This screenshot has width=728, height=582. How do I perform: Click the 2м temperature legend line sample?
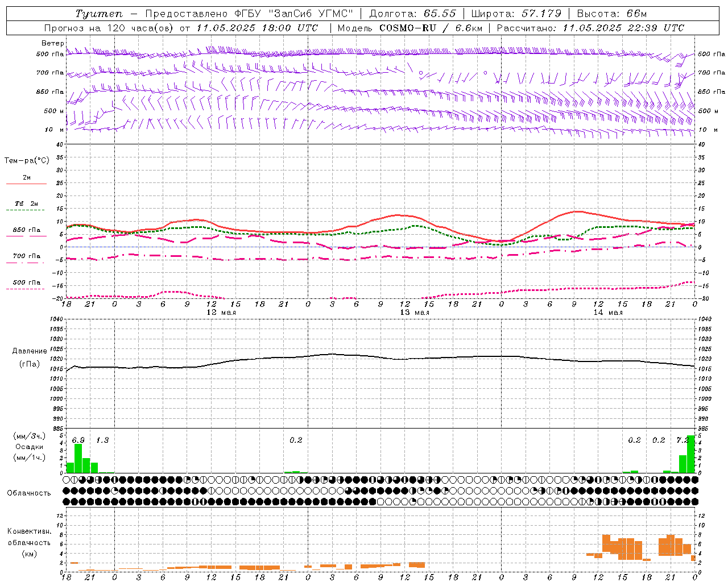[x=26, y=184]
